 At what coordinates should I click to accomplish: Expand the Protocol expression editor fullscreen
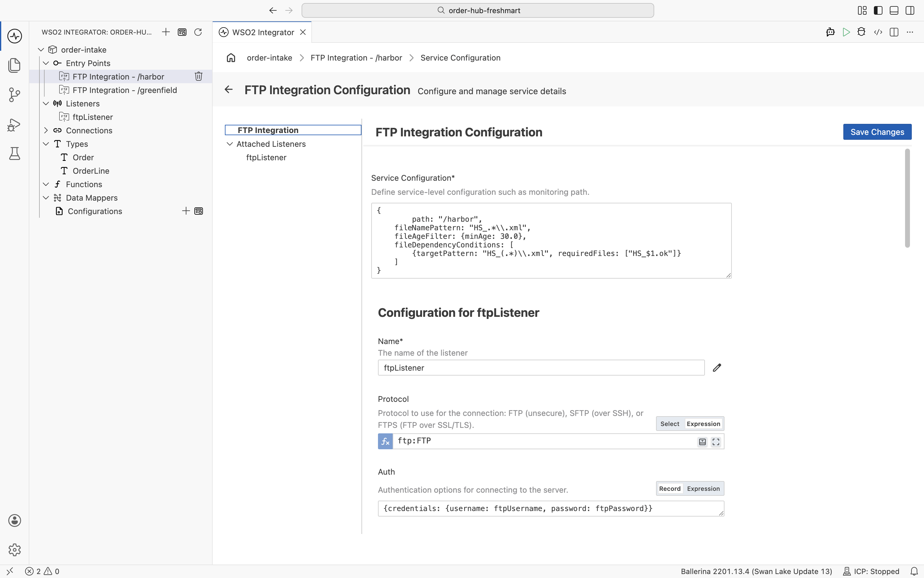coord(716,442)
